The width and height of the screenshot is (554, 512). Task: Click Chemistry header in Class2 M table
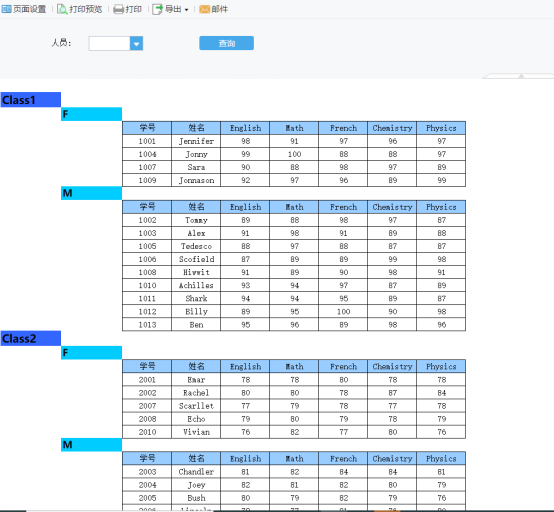(392, 459)
